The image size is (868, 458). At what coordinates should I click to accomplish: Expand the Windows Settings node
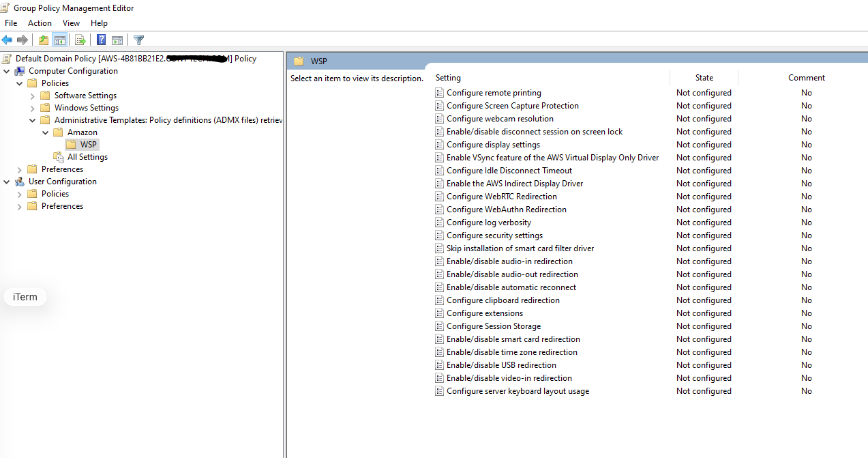33,108
